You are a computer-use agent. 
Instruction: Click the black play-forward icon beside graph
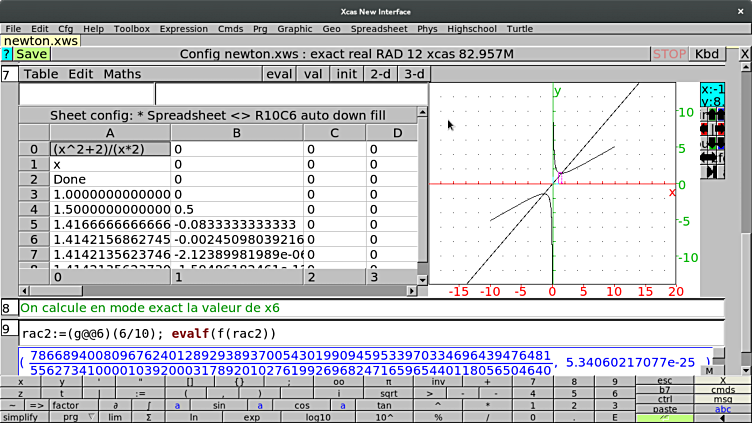click(x=711, y=172)
